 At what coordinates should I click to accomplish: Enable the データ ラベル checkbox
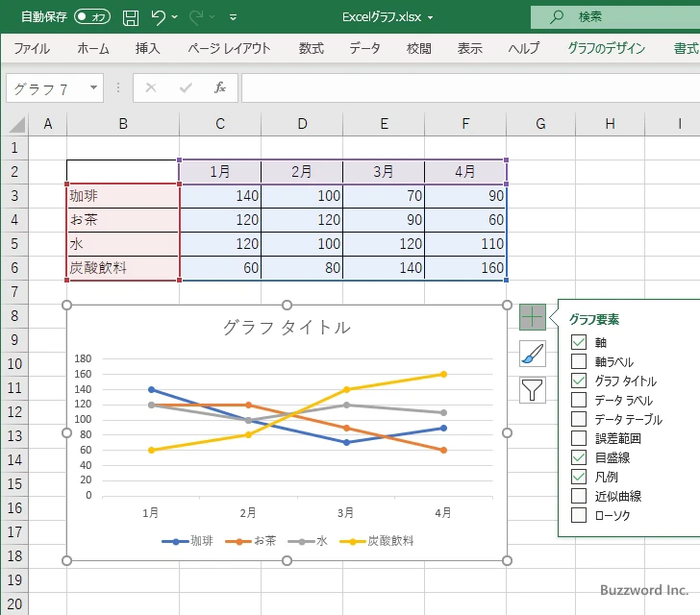(579, 400)
